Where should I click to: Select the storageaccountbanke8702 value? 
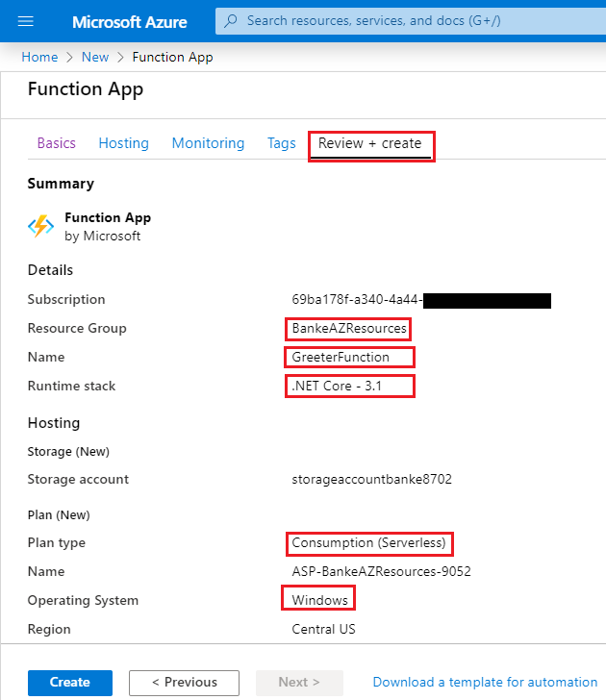coord(371,480)
